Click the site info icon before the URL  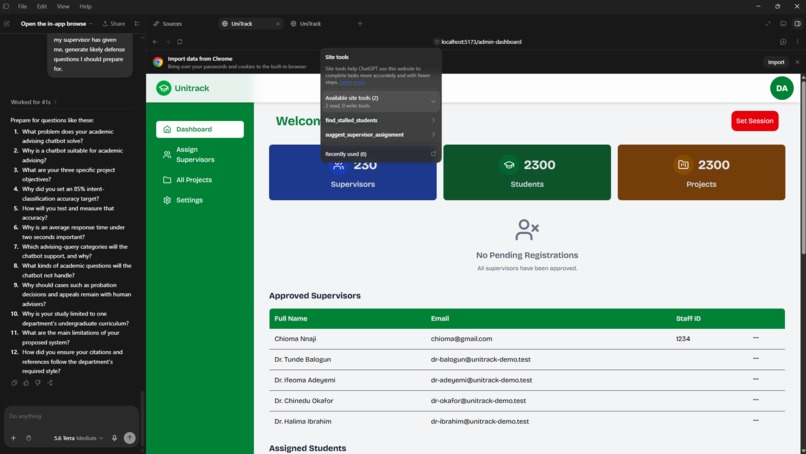coord(436,42)
